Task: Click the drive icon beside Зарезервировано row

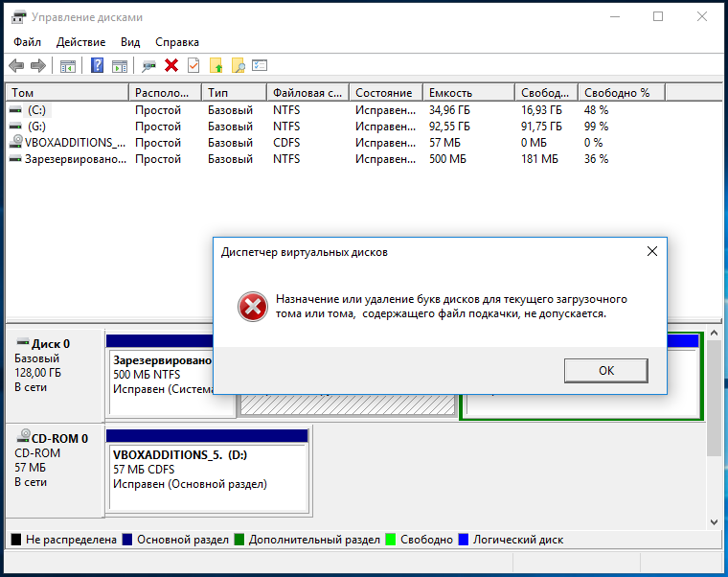Action: tap(15, 159)
